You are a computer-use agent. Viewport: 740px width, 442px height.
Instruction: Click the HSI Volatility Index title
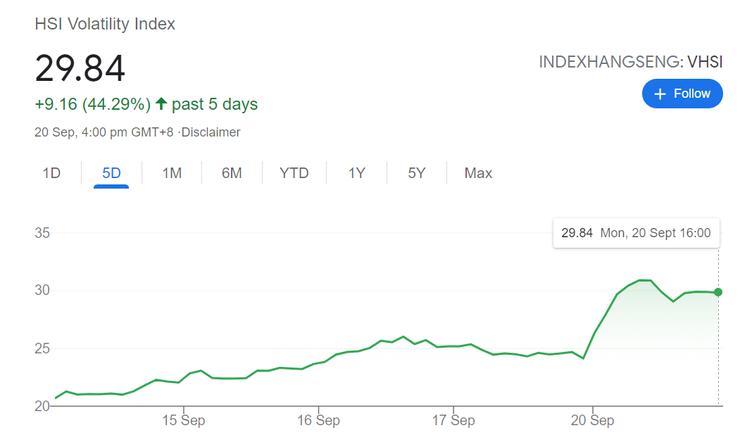click(x=105, y=23)
